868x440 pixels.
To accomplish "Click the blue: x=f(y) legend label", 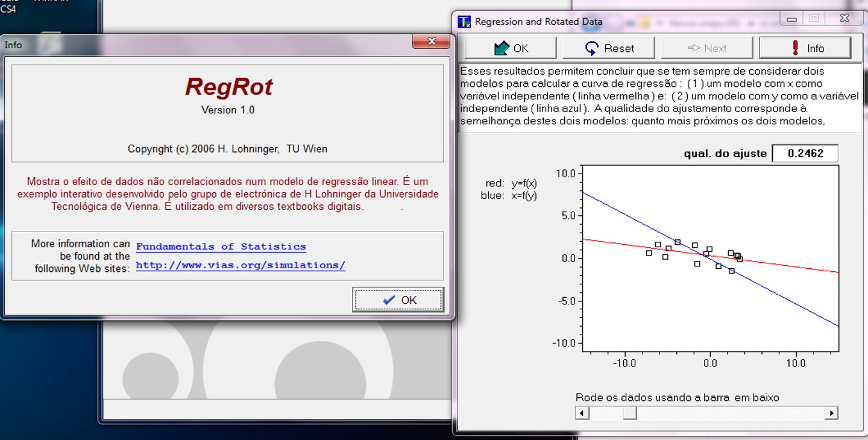I will pos(509,195).
